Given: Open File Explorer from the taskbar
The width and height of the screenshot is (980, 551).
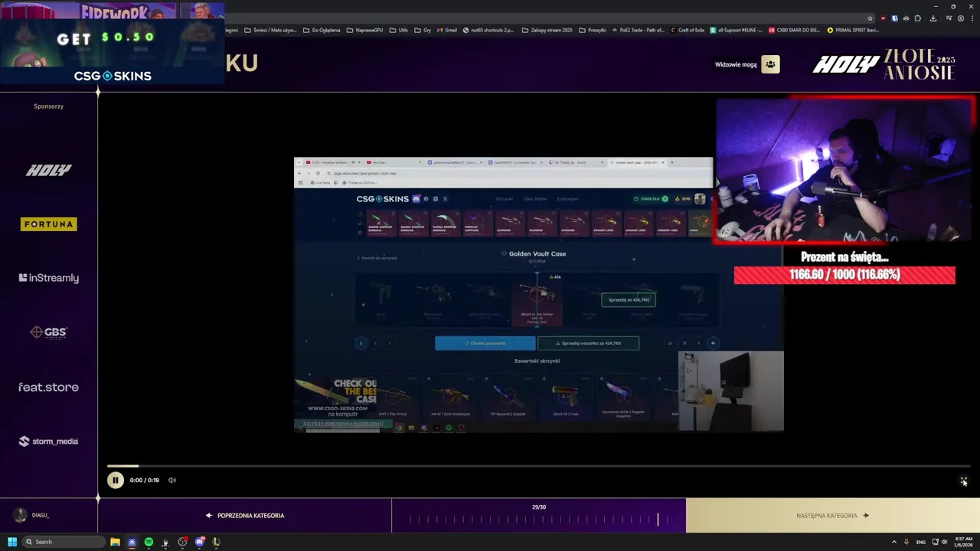Looking at the screenshot, I should (x=115, y=542).
